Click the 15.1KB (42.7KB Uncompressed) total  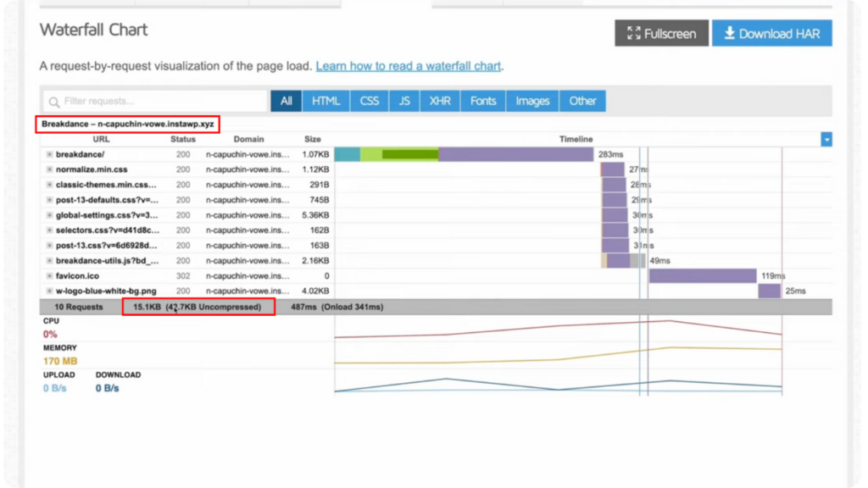pyautogui.click(x=197, y=307)
